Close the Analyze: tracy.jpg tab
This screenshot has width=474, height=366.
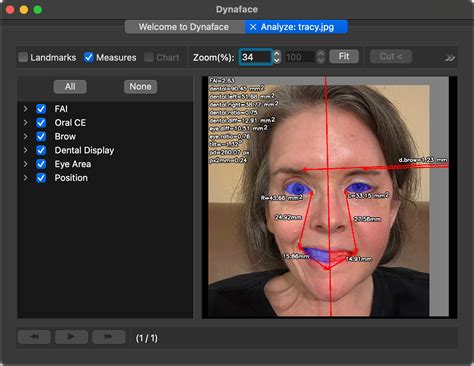pos(253,27)
